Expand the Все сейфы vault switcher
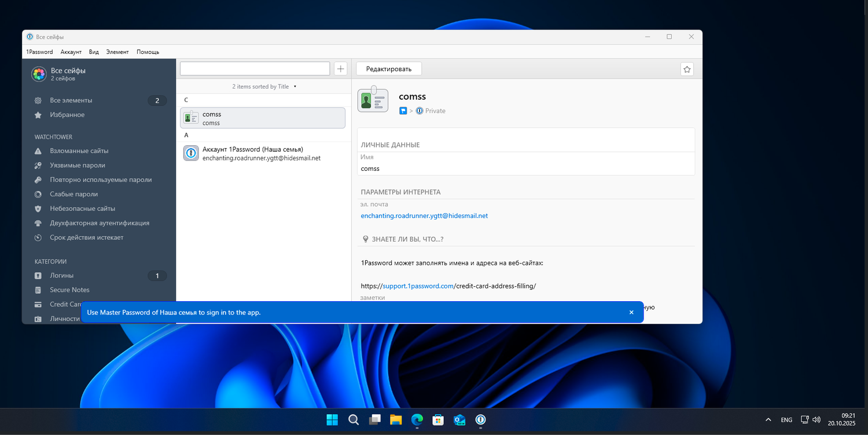Viewport: 868px width, 435px height. (68, 74)
